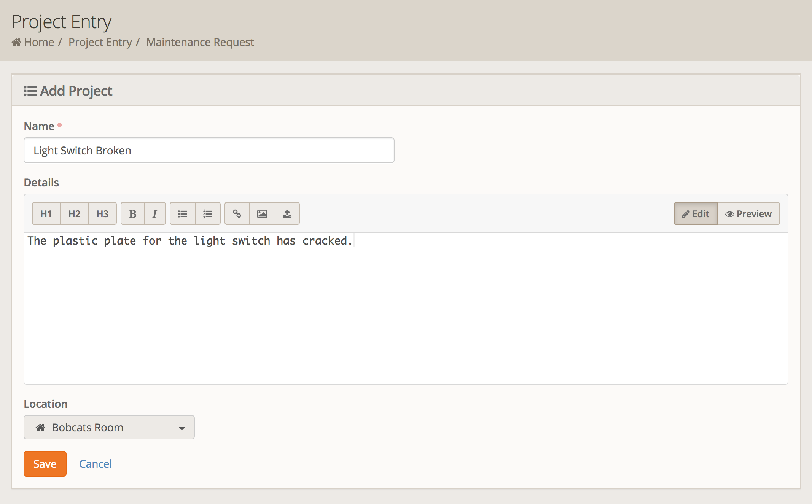Insert a hyperlink in details
Image resolution: width=812 pixels, height=504 pixels.
[237, 214]
